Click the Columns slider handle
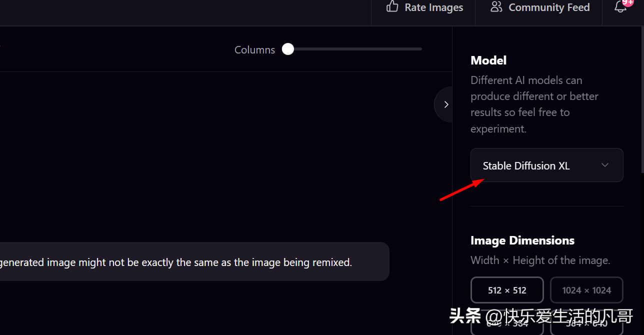The width and height of the screenshot is (644, 335). (288, 49)
